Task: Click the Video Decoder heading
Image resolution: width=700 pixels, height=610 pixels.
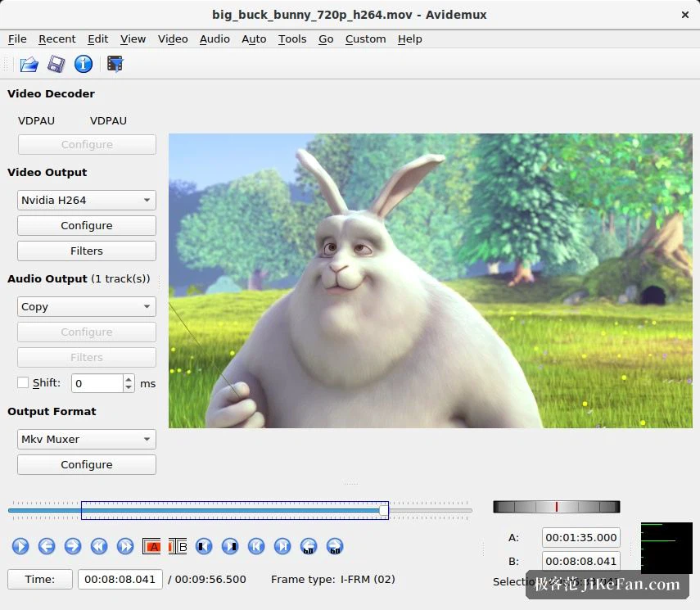Action: point(51,94)
